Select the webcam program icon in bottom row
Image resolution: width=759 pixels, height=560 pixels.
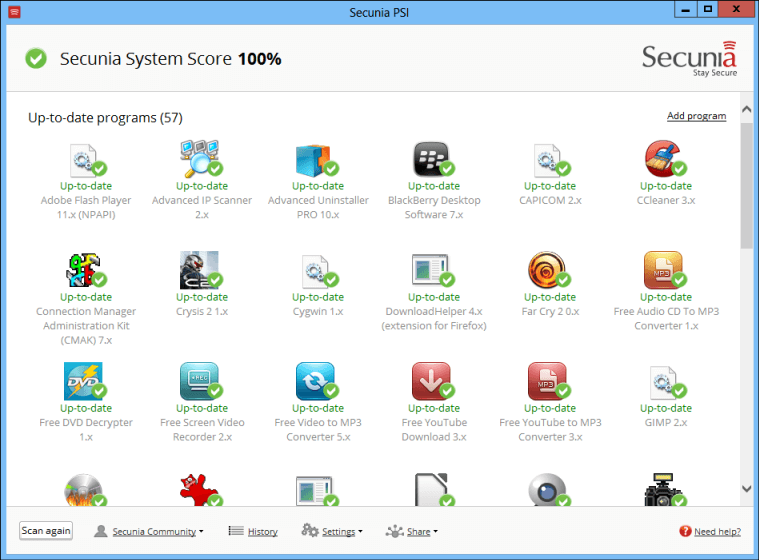point(549,490)
